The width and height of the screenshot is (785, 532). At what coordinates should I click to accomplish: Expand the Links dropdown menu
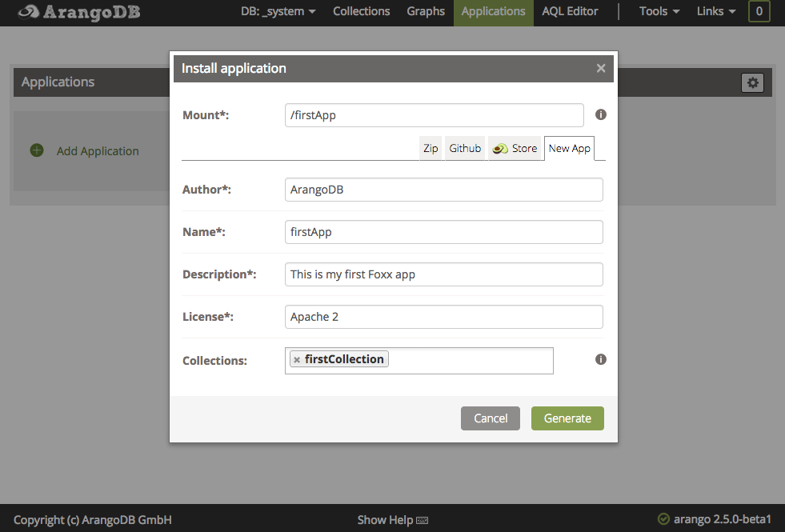click(x=716, y=12)
